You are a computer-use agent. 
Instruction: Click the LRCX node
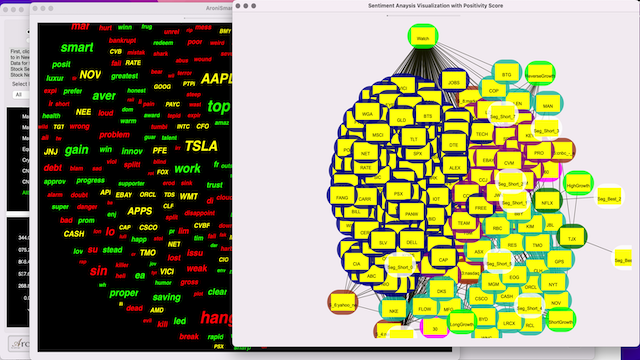(x=509, y=322)
